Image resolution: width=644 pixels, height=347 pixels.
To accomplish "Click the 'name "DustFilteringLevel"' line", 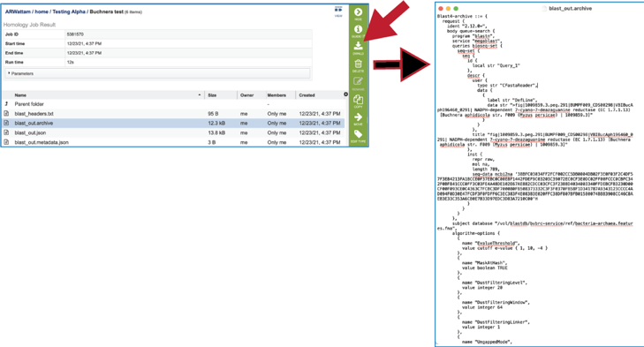I will pyautogui.click(x=495, y=283).
